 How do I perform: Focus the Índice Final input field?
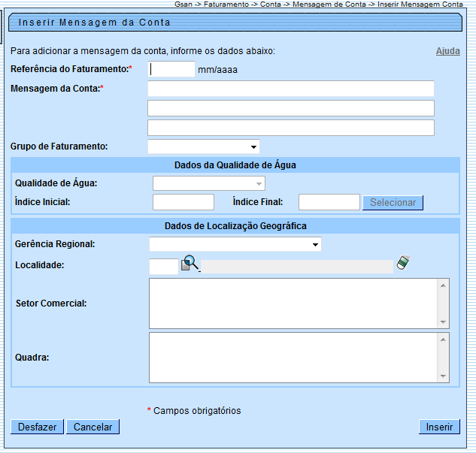(329, 202)
